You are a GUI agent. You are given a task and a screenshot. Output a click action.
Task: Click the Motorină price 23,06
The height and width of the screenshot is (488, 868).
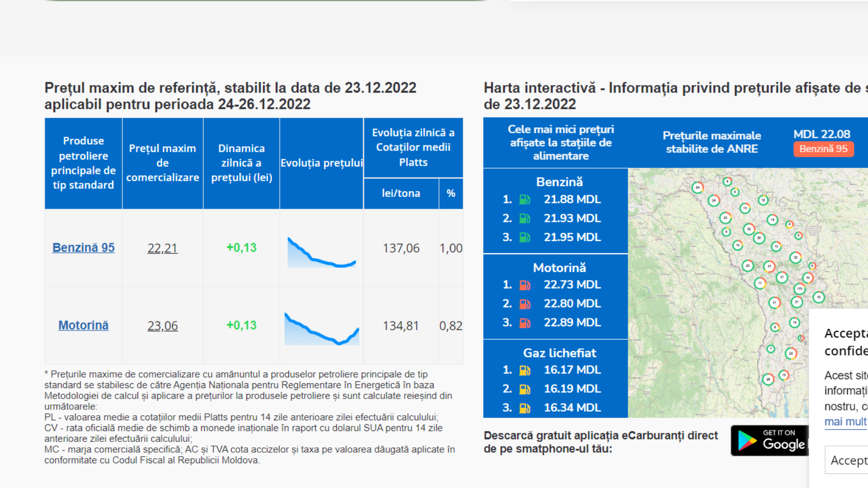162,326
